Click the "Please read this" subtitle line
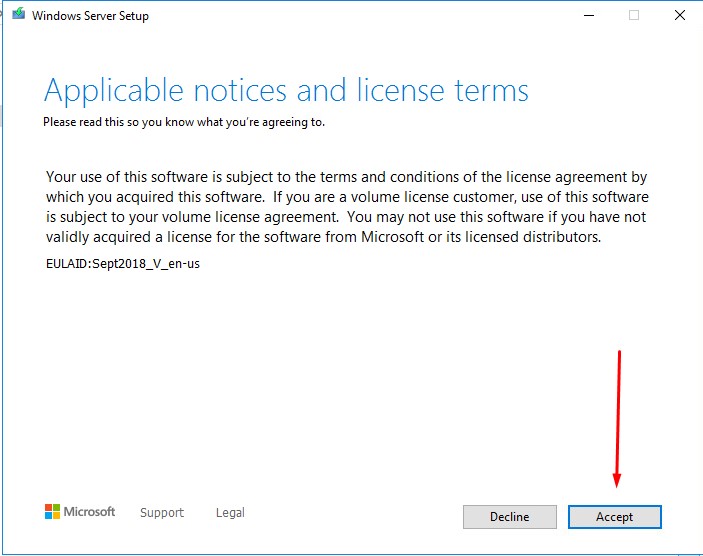 pyautogui.click(x=183, y=122)
